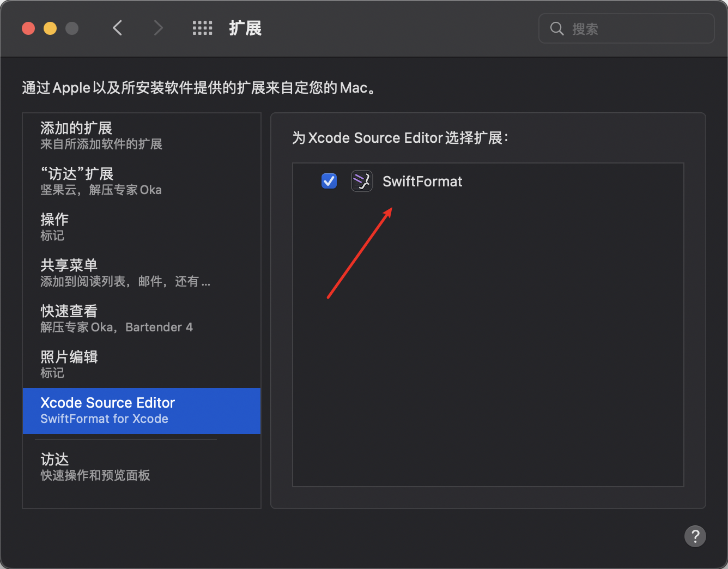
Task: Uncheck the SwiftFormat extension checkbox
Action: 329,181
